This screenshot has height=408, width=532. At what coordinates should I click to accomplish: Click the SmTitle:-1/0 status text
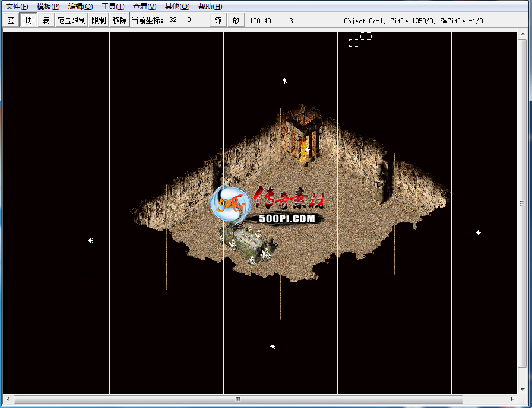pos(461,21)
